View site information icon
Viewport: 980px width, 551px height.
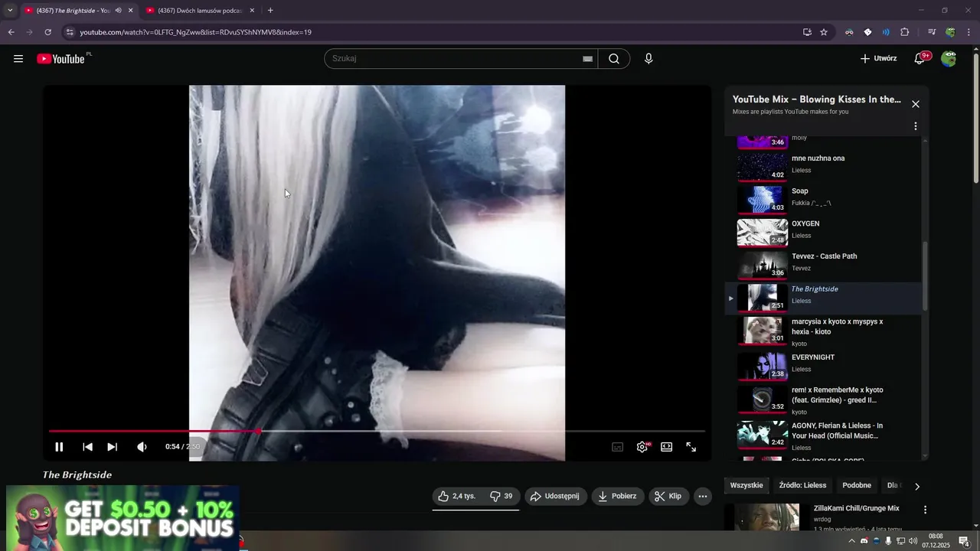69,32
